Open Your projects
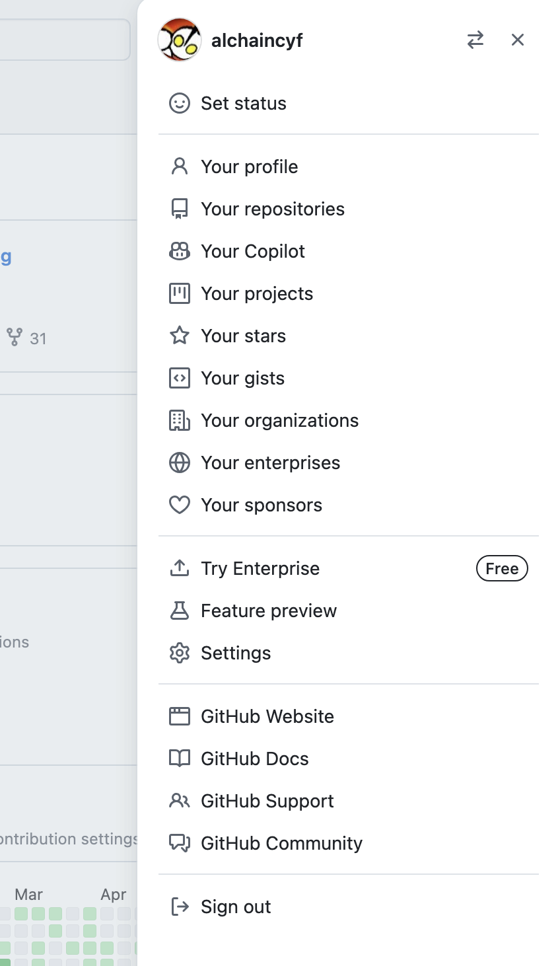The image size is (560, 966). point(257,294)
